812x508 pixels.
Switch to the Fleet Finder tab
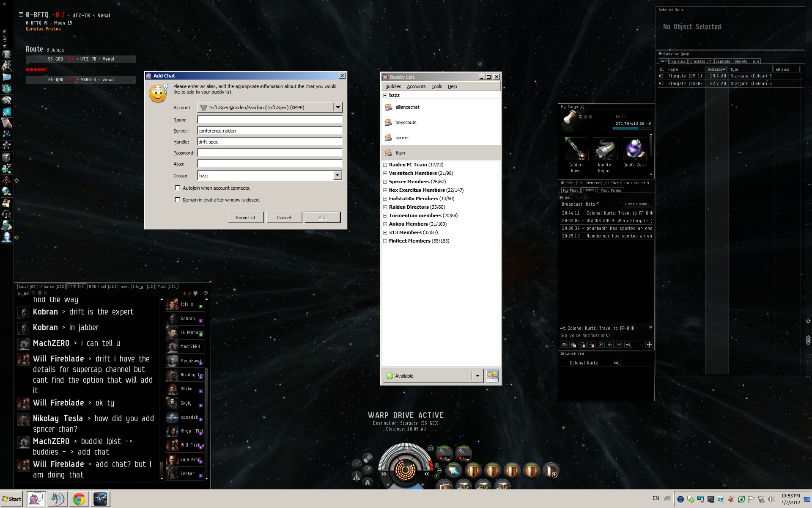click(611, 190)
